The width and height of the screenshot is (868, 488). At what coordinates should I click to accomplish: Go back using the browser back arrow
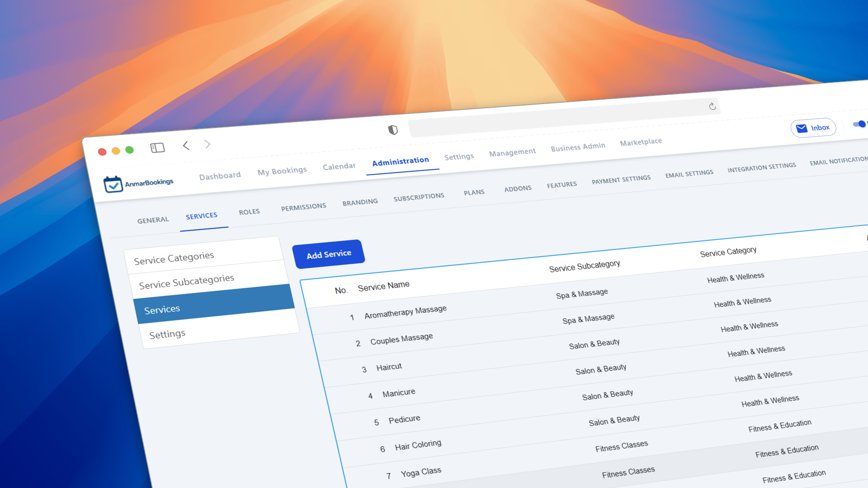coord(186,145)
